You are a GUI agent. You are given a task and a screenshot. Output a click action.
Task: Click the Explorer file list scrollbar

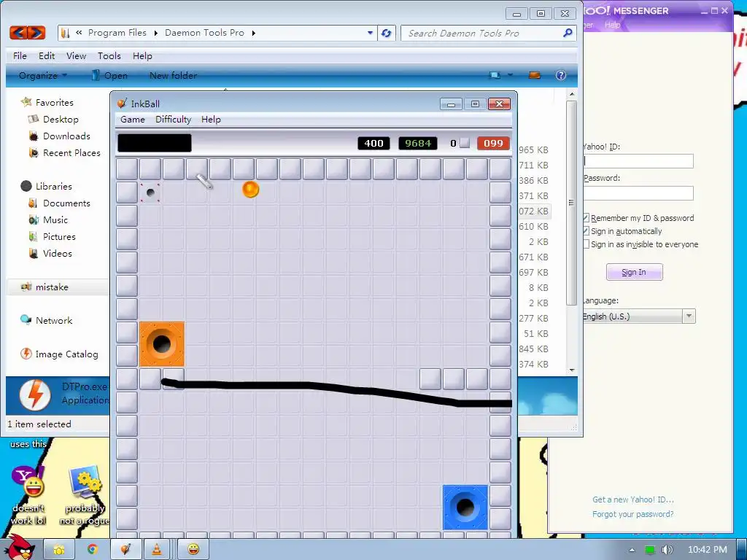[572, 203]
